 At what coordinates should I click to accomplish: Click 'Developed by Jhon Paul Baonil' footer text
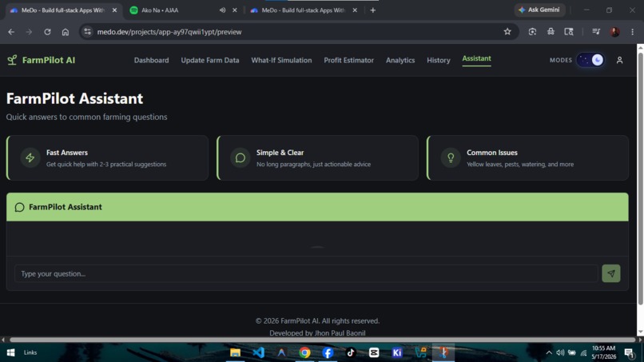(x=317, y=332)
